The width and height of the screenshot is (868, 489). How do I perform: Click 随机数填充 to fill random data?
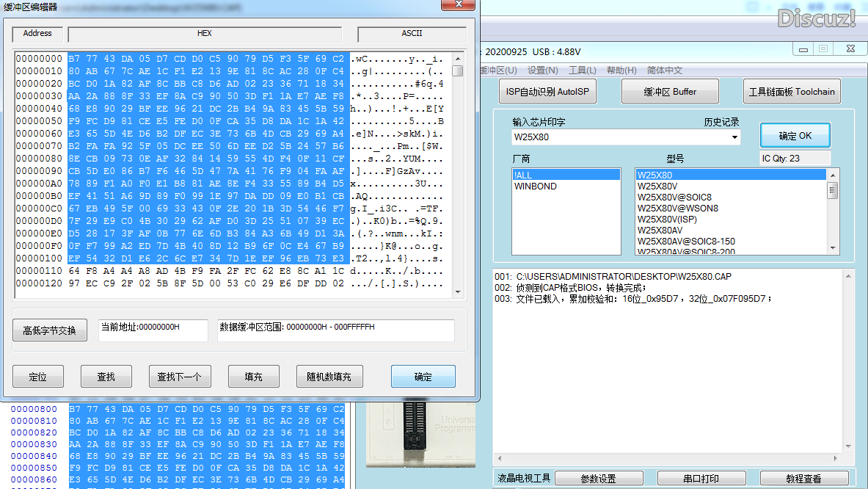(328, 376)
